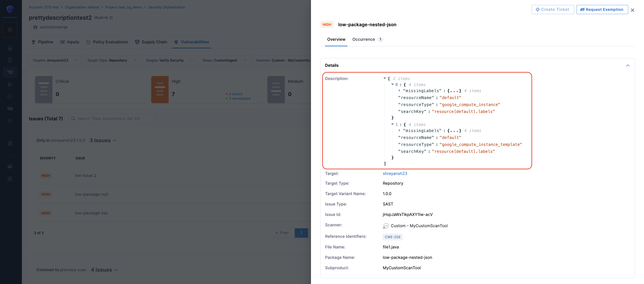Click the settings gear in the sidebar

tap(10, 144)
